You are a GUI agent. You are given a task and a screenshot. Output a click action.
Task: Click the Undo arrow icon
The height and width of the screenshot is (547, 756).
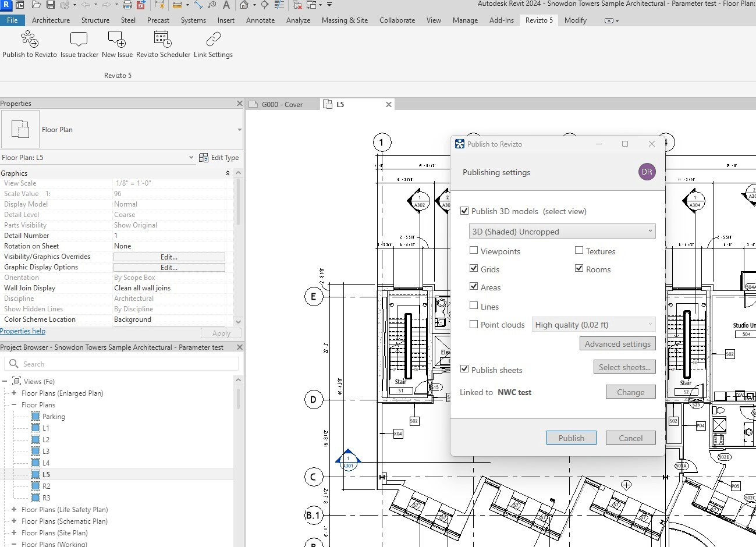coord(86,5)
